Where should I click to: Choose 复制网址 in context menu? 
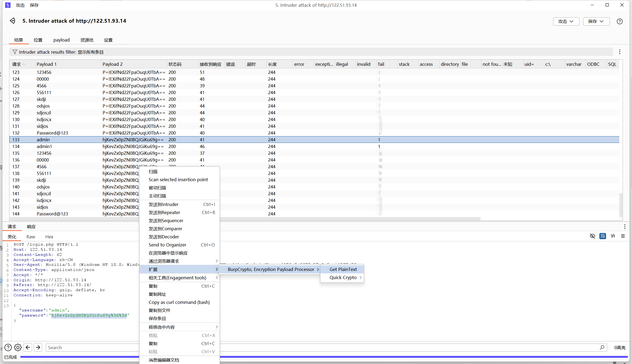coord(180,294)
